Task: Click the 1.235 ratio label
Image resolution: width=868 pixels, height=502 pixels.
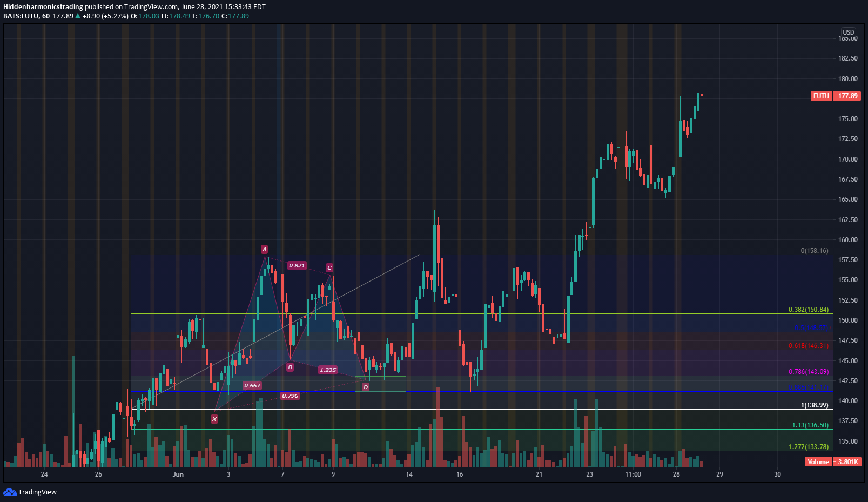Action: (328, 370)
